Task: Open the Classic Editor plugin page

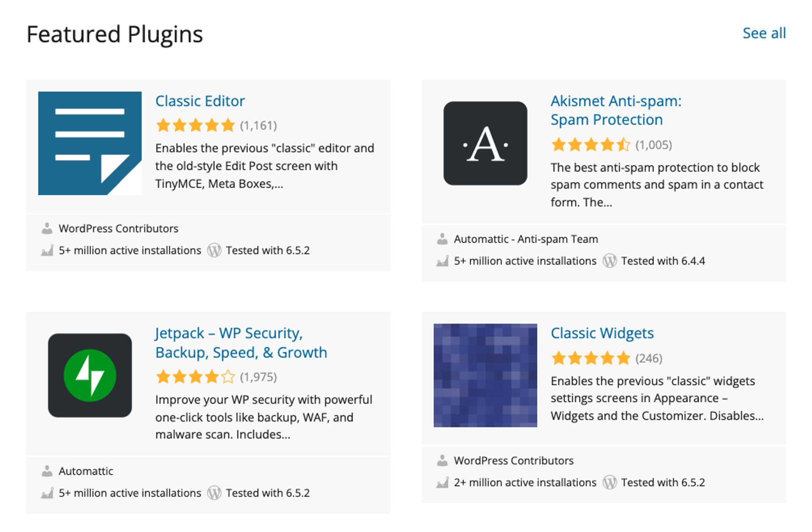Action: (200, 101)
